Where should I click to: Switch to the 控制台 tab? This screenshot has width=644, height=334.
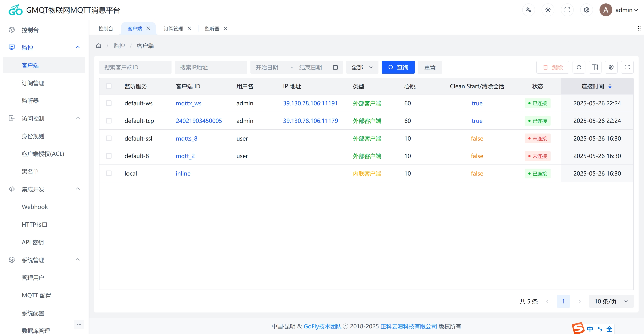click(106, 29)
